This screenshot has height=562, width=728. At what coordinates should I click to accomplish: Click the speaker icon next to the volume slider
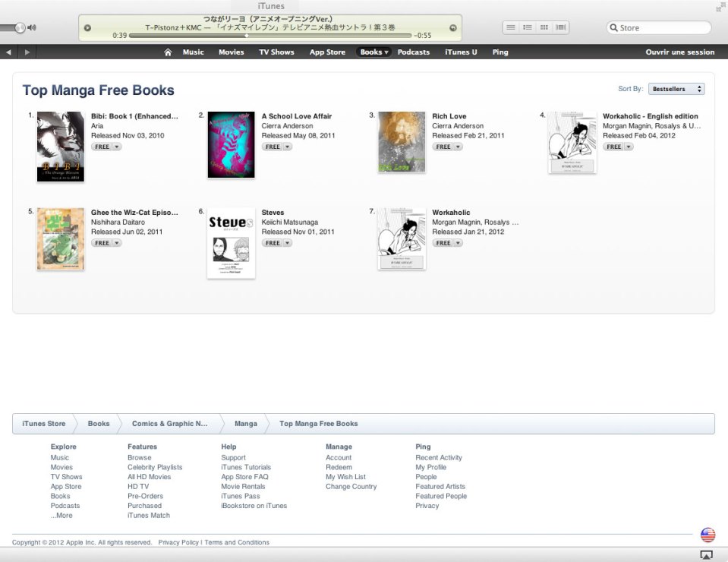coord(30,27)
